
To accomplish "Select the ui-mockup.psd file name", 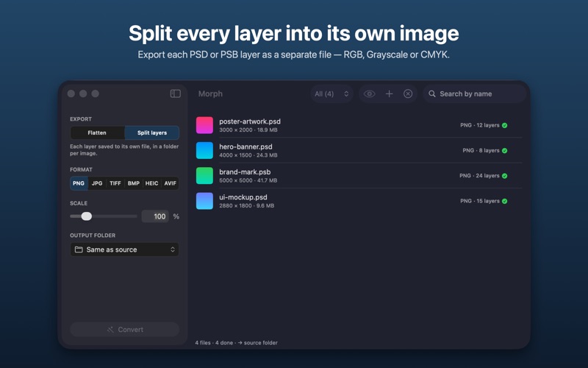I will [243, 197].
